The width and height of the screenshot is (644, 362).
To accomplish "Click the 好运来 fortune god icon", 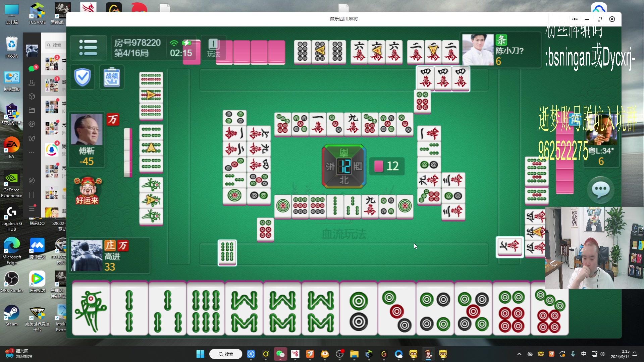I will click(x=88, y=190).
